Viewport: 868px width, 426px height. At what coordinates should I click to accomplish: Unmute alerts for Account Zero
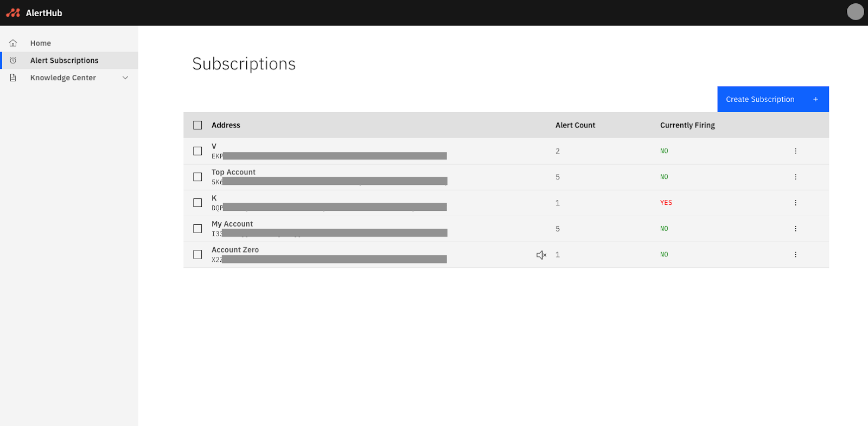(541, 255)
